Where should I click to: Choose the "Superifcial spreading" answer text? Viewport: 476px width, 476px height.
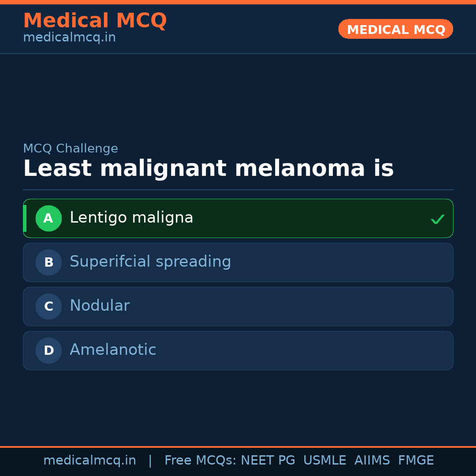tap(150, 262)
